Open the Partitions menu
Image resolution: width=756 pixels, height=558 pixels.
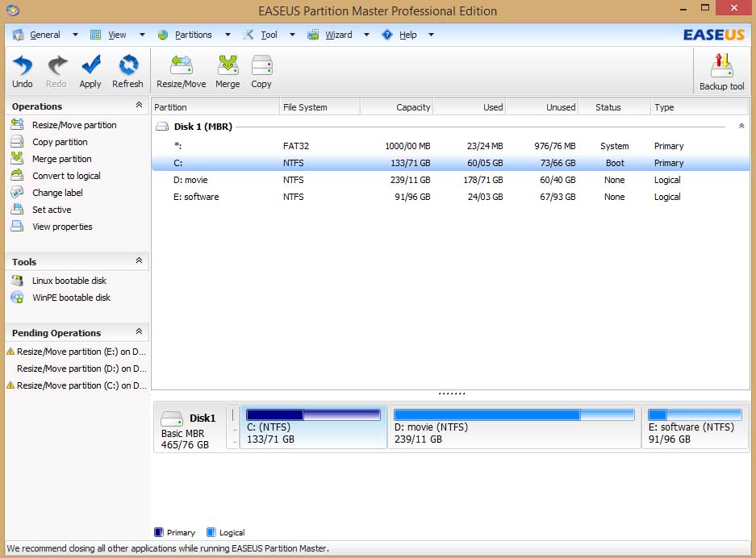(x=193, y=35)
